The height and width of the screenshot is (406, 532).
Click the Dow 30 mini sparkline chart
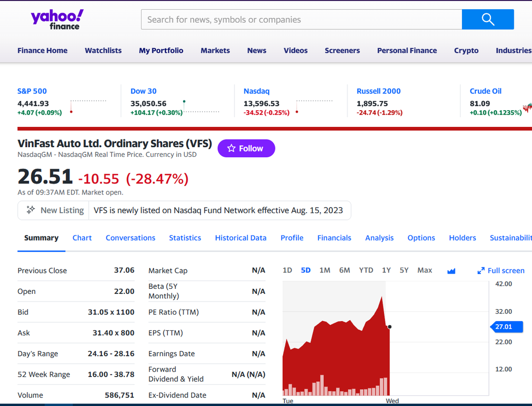click(201, 107)
